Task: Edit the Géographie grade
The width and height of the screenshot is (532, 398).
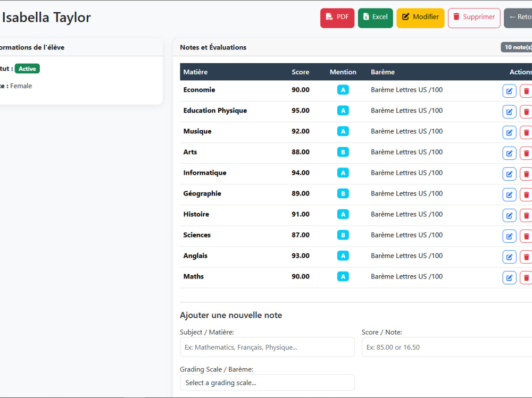Action: (509, 194)
